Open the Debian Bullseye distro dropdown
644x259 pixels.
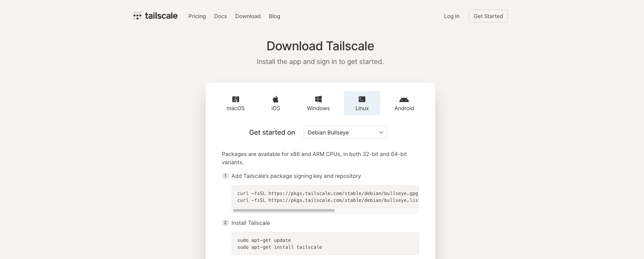(345, 132)
